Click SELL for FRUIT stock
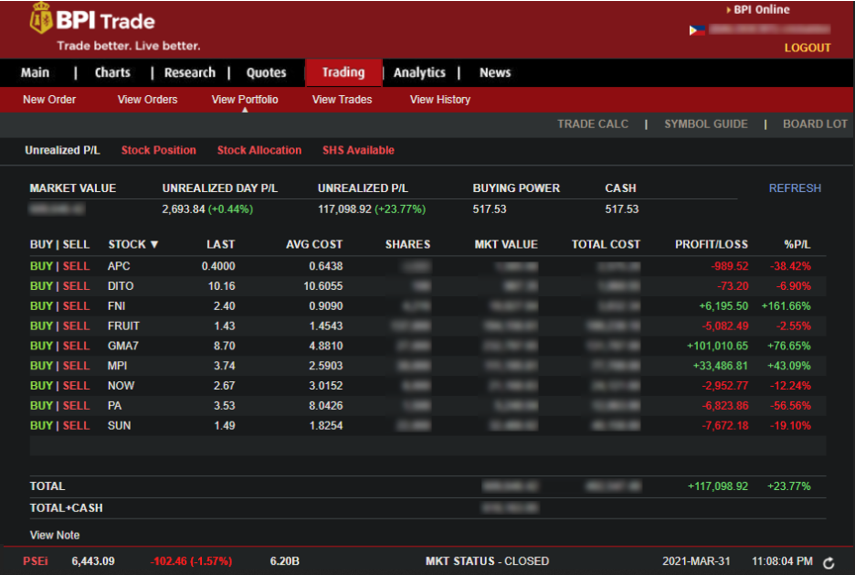The width and height of the screenshot is (856, 575). tap(76, 326)
